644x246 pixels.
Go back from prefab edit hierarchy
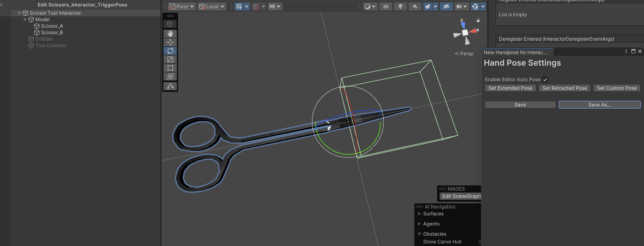[x=2, y=5]
